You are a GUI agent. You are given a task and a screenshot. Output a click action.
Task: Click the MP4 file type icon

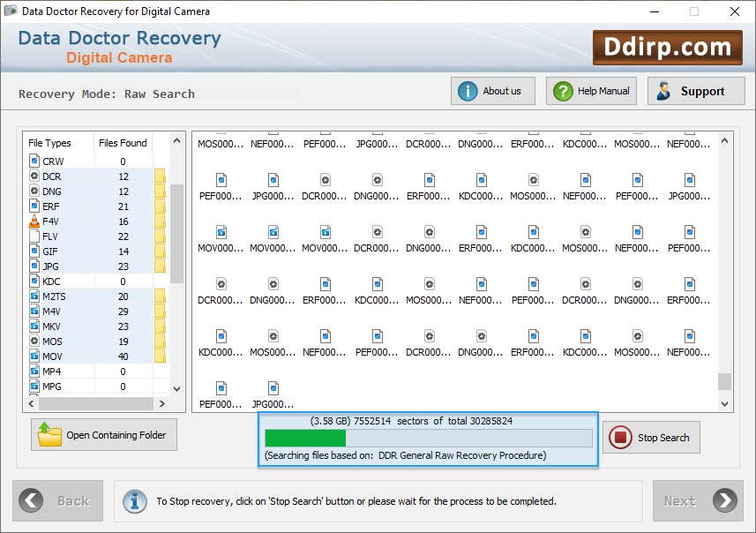(x=34, y=371)
